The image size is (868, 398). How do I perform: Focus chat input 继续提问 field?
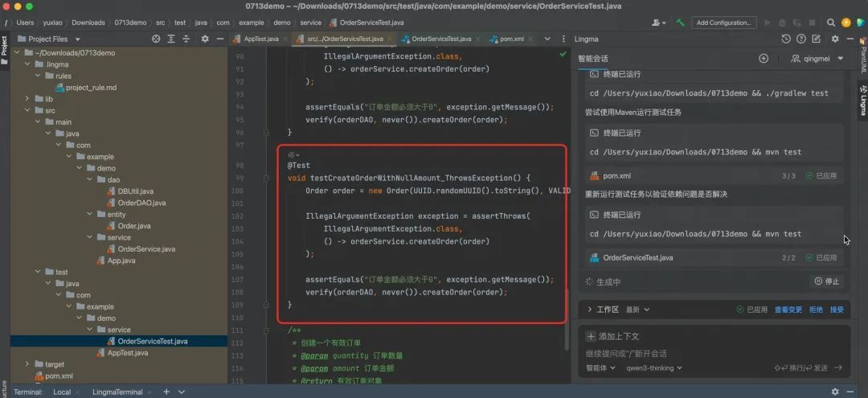pyautogui.click(x=714, y=353)
